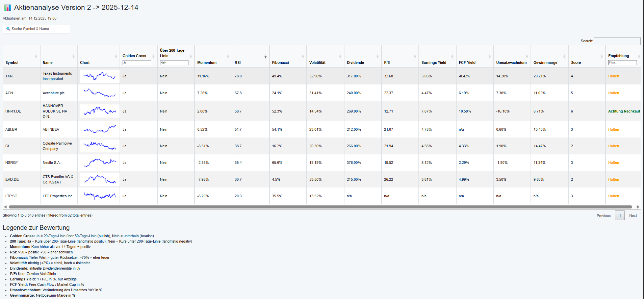
Task: Focus the Über 200 Tage Linie filter input
Action: point(174,63)
